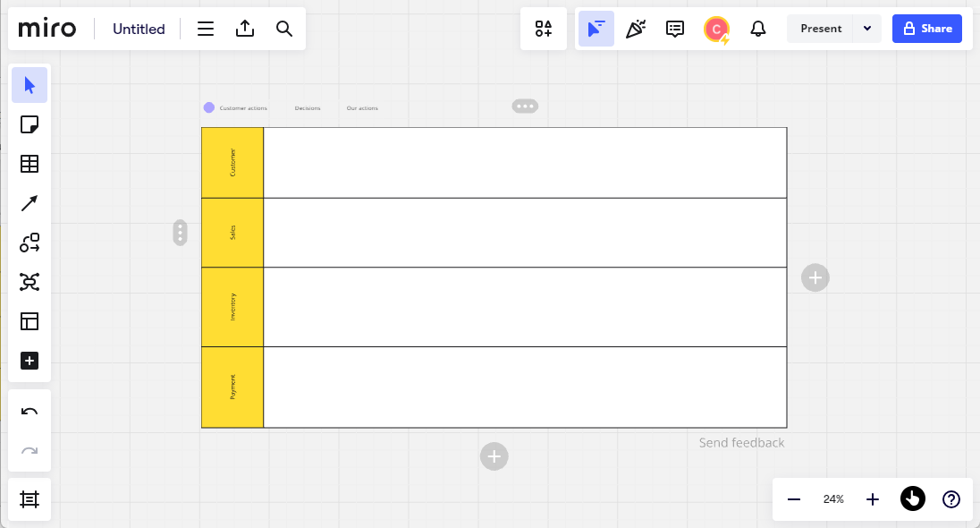This screenshot has width=980, height=528.
Task: Click the purple Customer actions color dot
Action: click(x=208, y=107)
